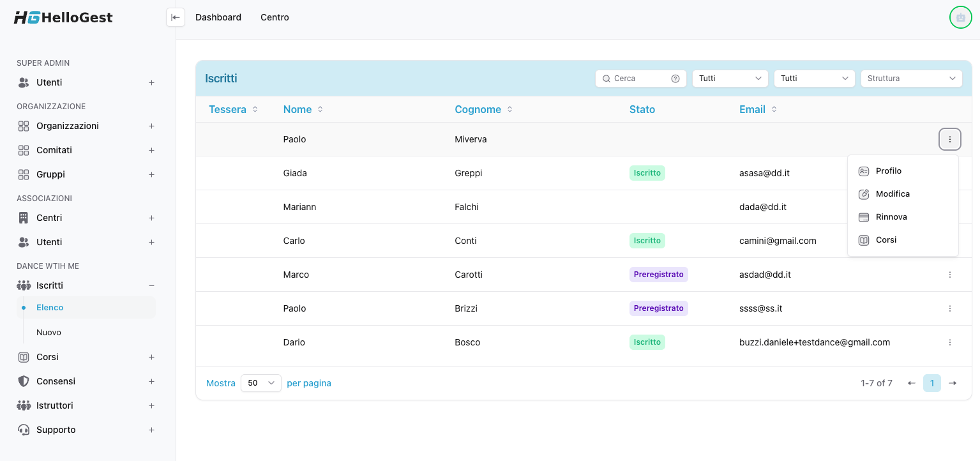Switch to the Centro tab
The height and width of the screenshot is (461, 980).
pyautogui.click(x=275, y=17)
